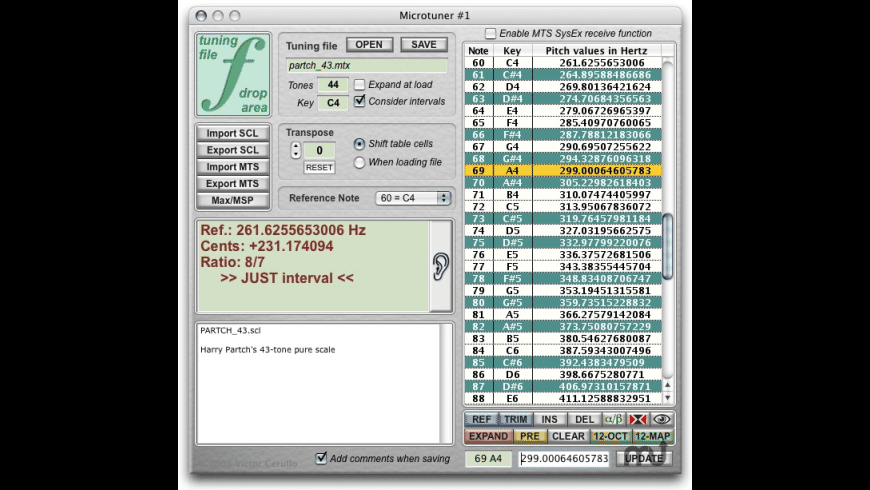Select row 84 C6 in pitch table
This screenshot has width=870, height=490.
click(x=563, y=350)
